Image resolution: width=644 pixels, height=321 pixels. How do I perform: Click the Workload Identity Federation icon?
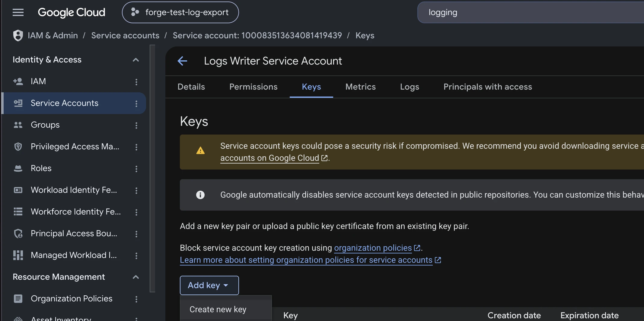(18, 190)
